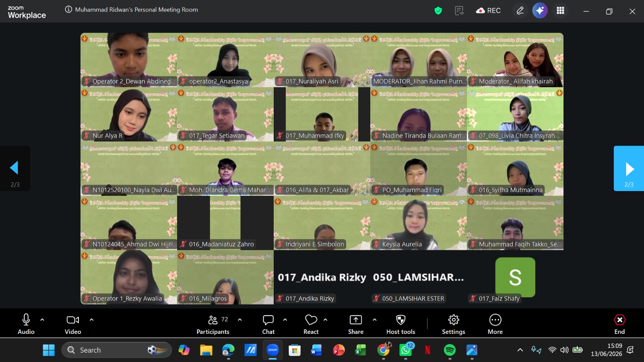Viewport: 644px width, 362px height.
Task: Open Google Chrome from the taskbar
Action: tap(384, 350)
